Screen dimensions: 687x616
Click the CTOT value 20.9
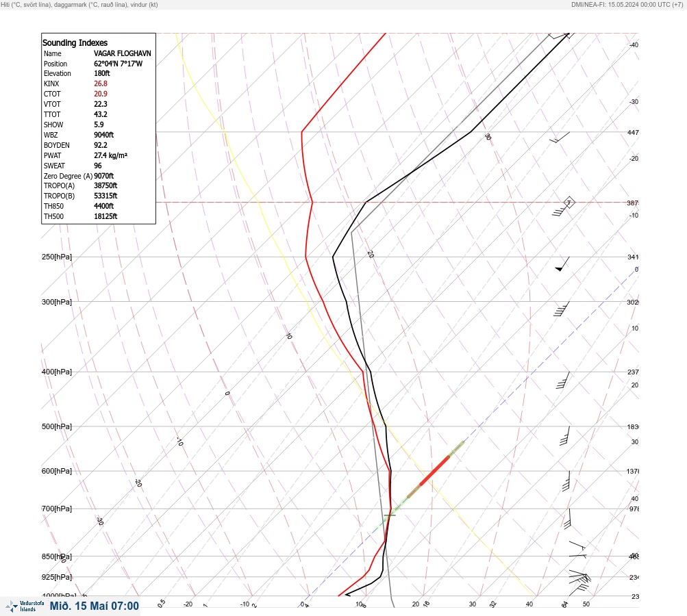point(100,94)
